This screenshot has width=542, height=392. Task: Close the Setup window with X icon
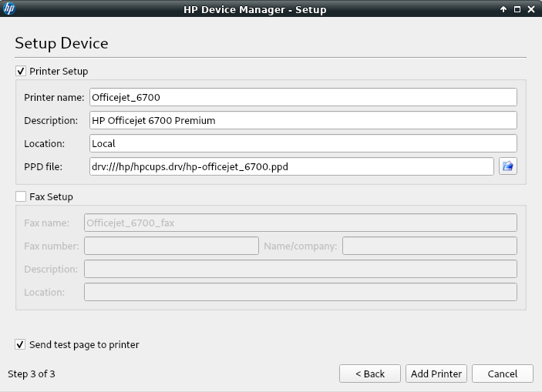pyautogui.click(x=531, y=9)
